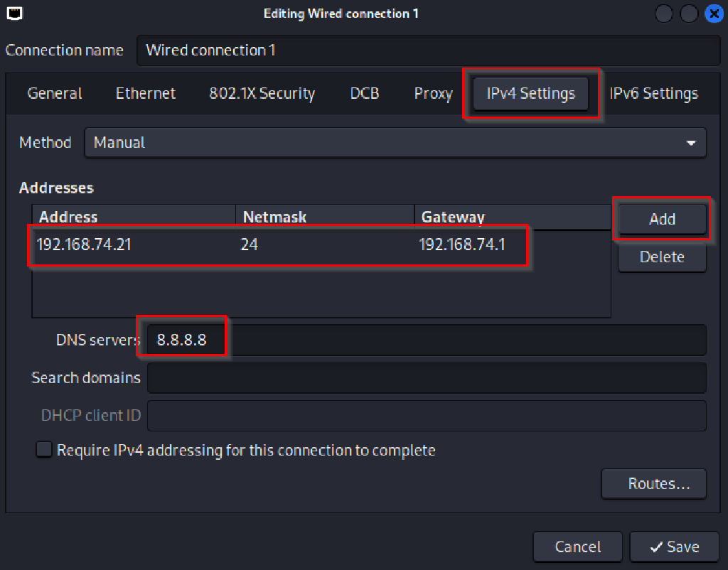Click Save to store the connection
The height and width of the screenshot is (570, 728).
click(x=674, y=547)
